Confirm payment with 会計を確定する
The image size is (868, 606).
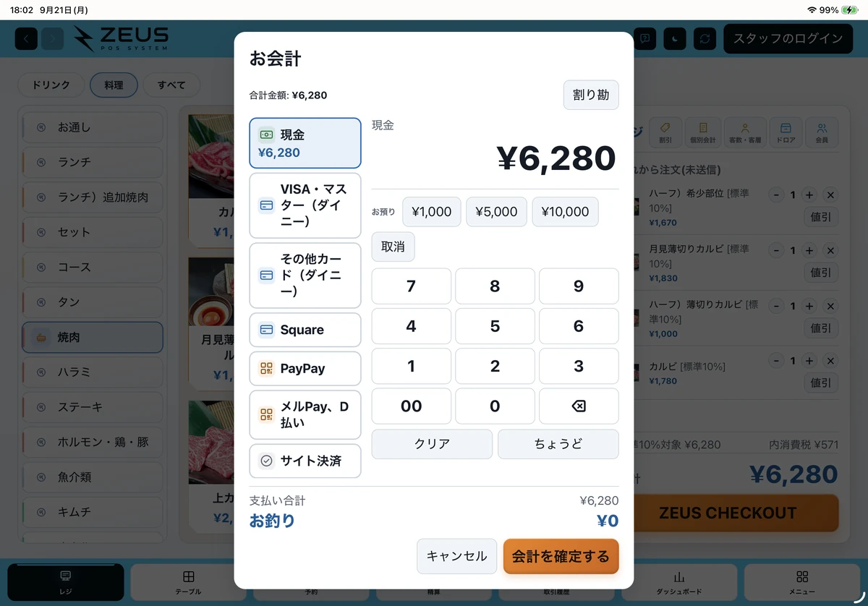click(561, 556)
